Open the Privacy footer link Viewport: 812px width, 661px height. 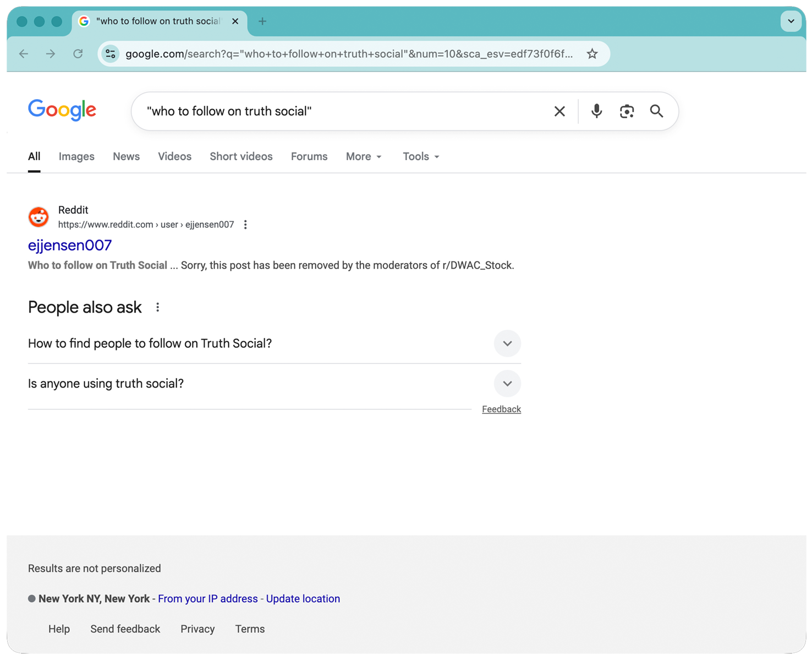tap(197, 629)
